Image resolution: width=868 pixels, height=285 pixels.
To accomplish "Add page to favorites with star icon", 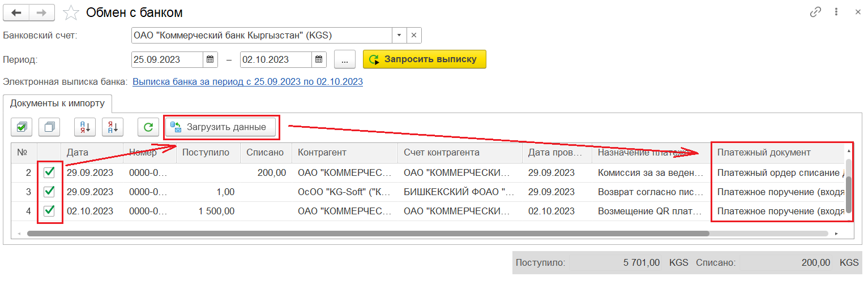I will point(71,12).
